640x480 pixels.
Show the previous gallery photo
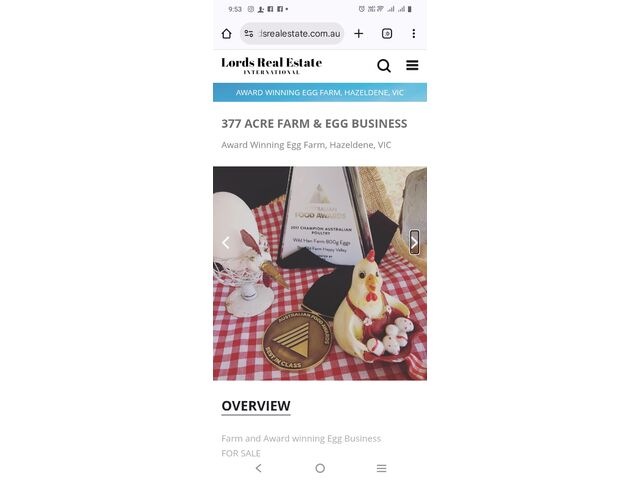tap(226, 242)
